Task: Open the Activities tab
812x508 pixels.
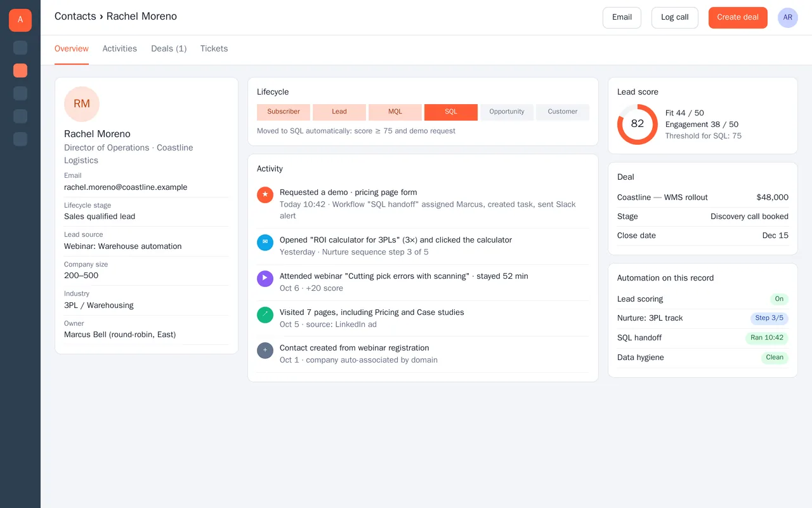Action: coord(120,49)
